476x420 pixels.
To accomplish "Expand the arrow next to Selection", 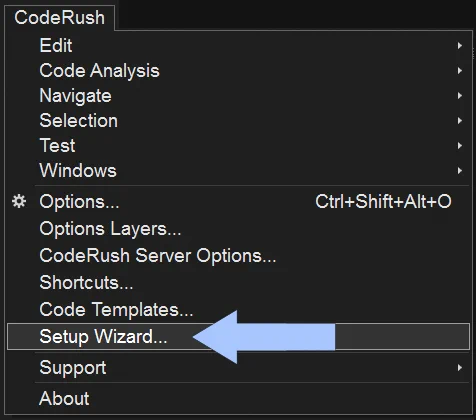I will point(460,121).
